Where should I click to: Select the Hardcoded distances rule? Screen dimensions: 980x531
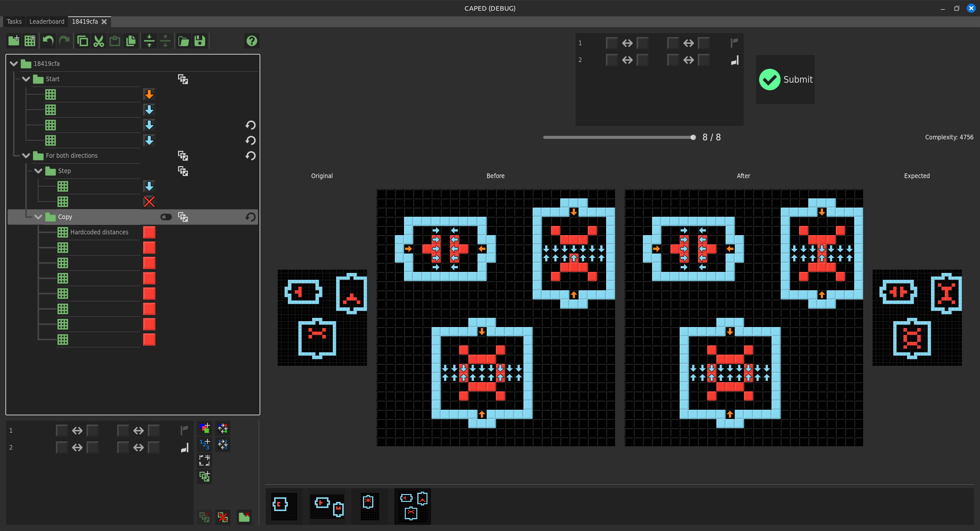99,232
